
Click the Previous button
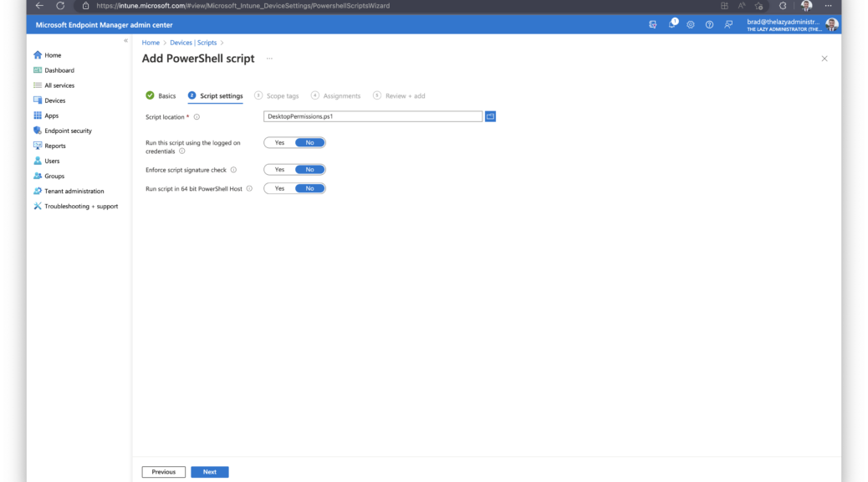pyautogui.click(x=164, y=472)
